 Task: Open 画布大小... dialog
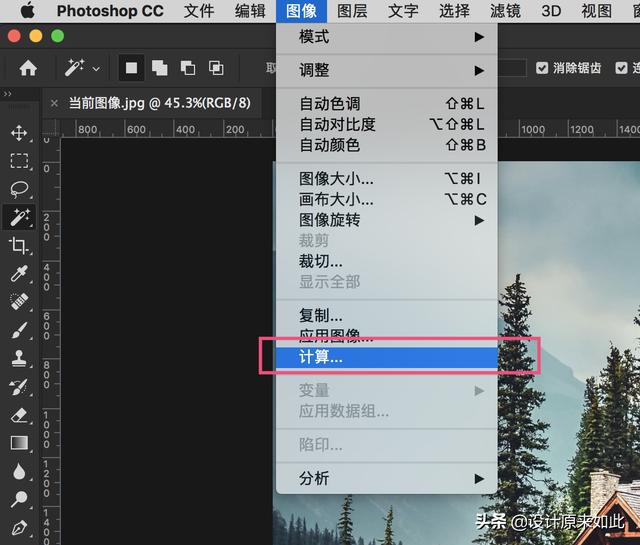[x=387, y=200]
